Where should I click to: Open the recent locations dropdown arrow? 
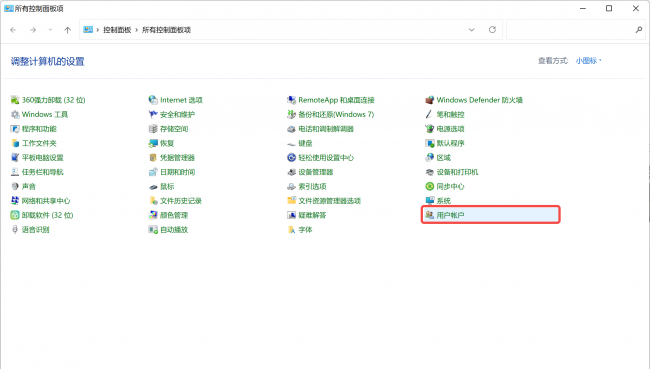(x=50, y=30)
